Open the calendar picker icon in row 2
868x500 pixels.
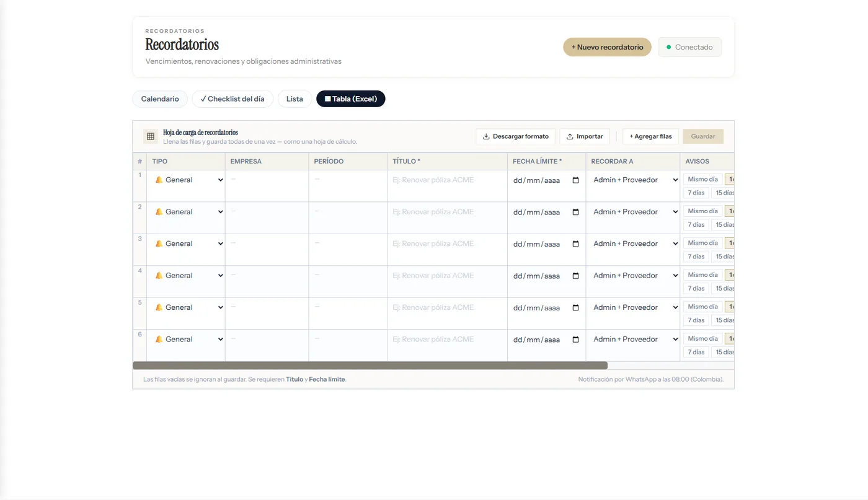click(575, 212)
